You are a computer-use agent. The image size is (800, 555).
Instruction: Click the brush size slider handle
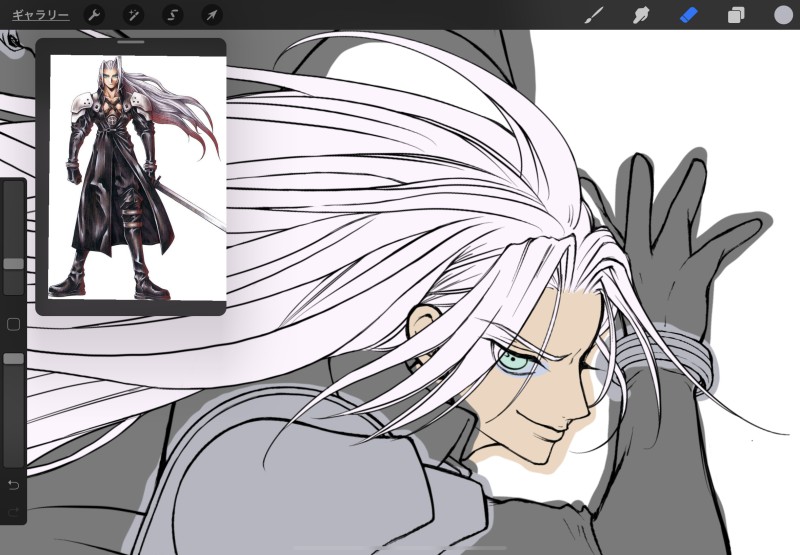tap(13, 263)
